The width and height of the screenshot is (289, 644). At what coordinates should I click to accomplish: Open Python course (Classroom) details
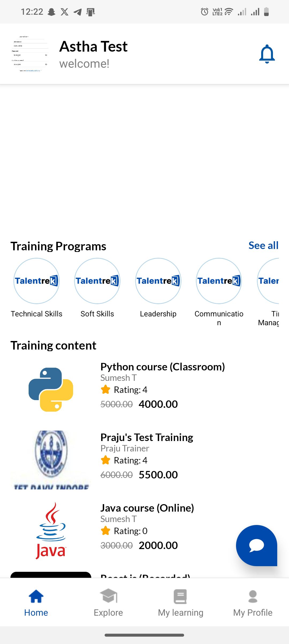(162, 367)
